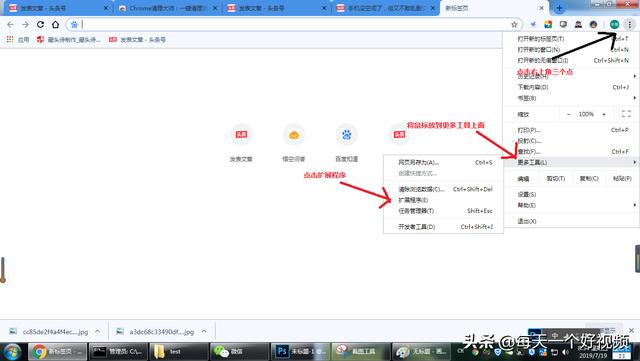Open the 发表文章 - 头条号 bookmark in bookmarks bar

pos(137,40)
